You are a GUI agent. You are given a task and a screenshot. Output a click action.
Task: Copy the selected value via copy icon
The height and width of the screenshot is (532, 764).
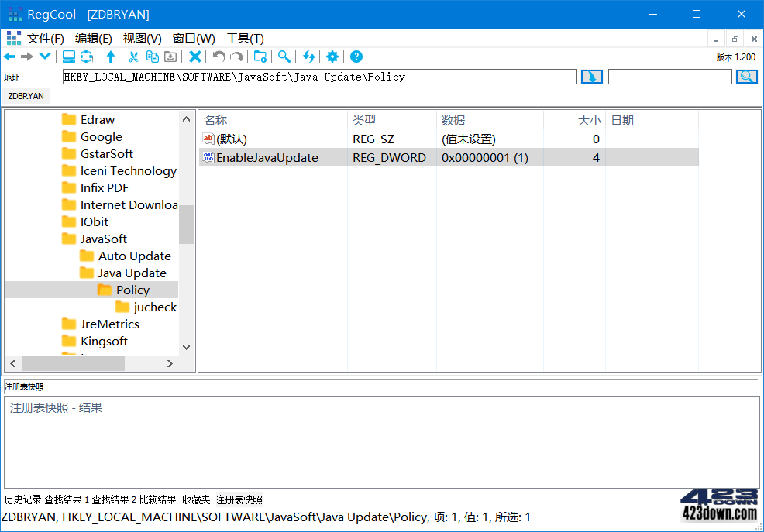[x=152, y=56]
